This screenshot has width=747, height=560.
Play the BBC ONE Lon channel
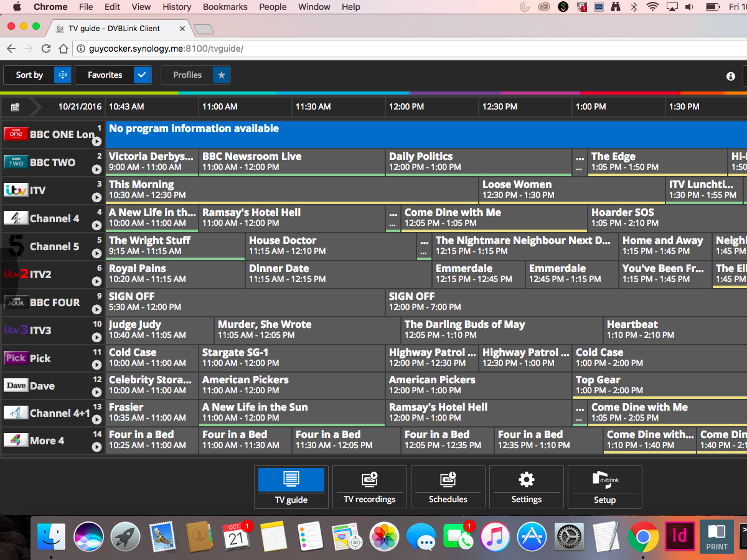(96, 141)
